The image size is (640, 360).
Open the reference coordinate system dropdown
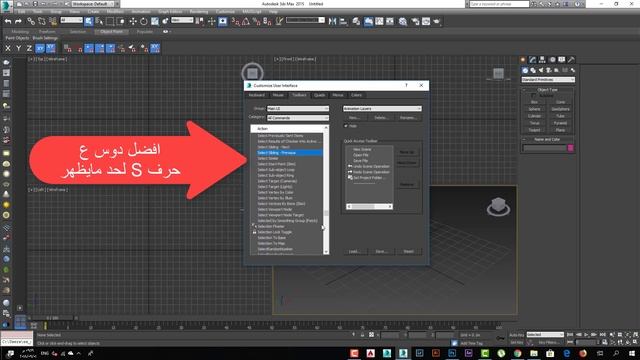[x=182, y=20]
